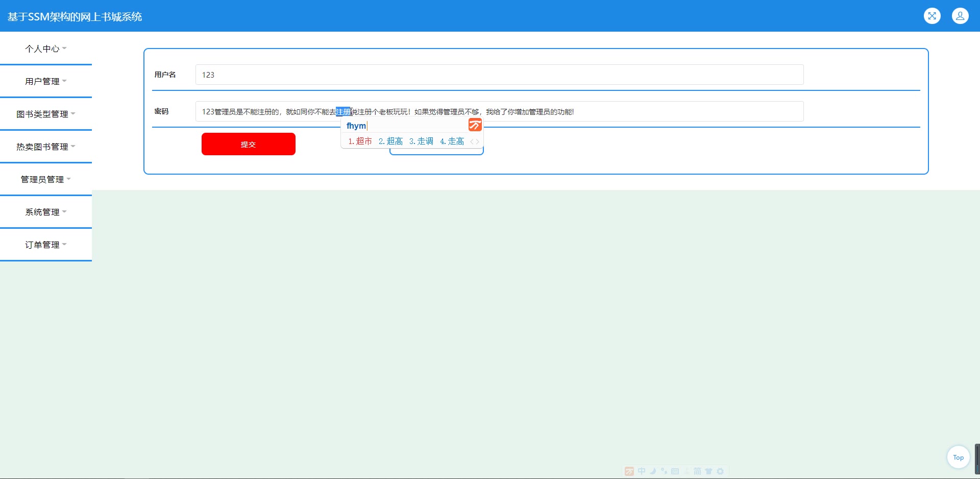The image size is (980, 479).
Task: Click the 基于SSM架构的网上书城系统 title
Action: pyautogui.click(x=75, y=17)
